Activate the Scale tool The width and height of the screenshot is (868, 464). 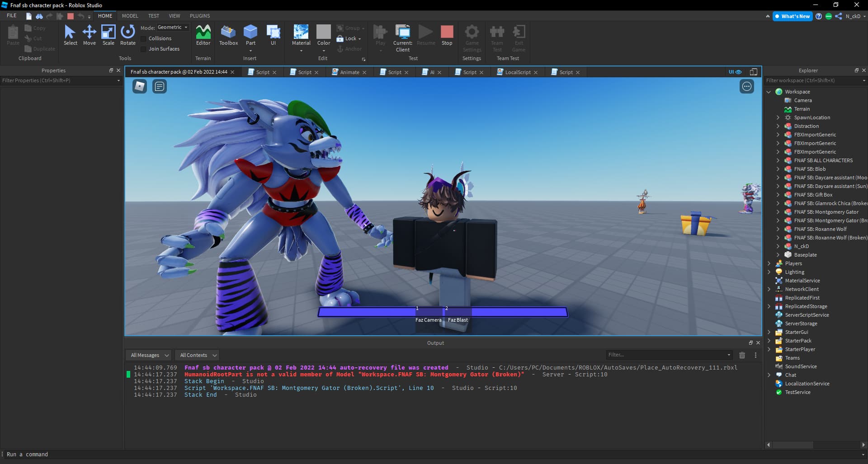point(108,35)
